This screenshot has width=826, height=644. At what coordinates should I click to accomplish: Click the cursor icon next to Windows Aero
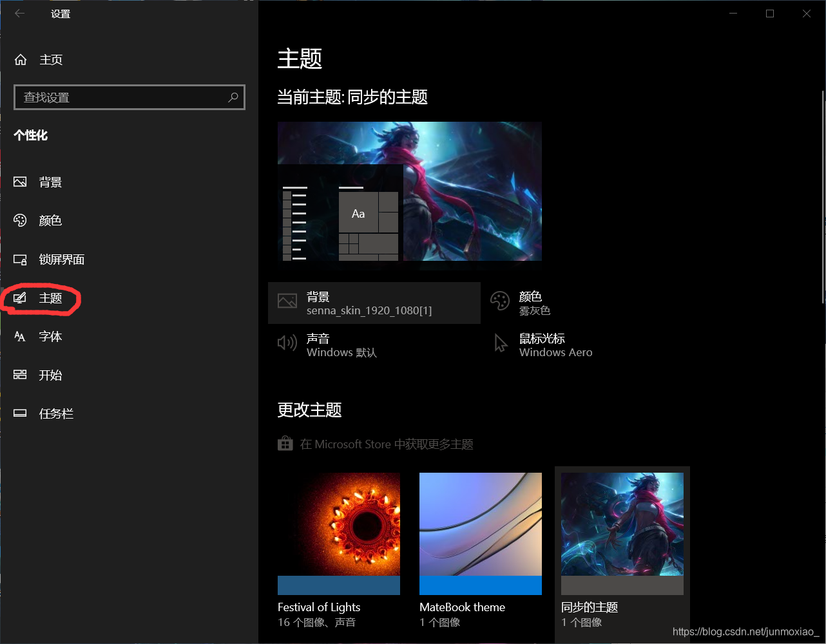click(x=501, y=343)
